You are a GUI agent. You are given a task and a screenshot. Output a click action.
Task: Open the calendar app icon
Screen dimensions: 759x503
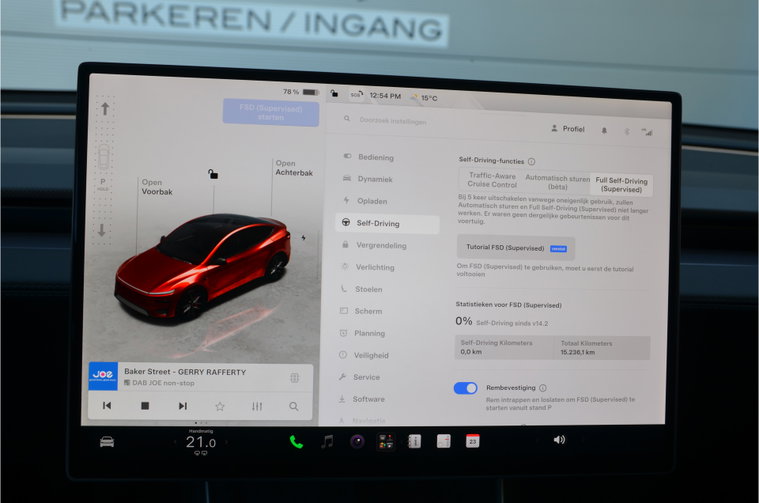(x=472, y=441)
